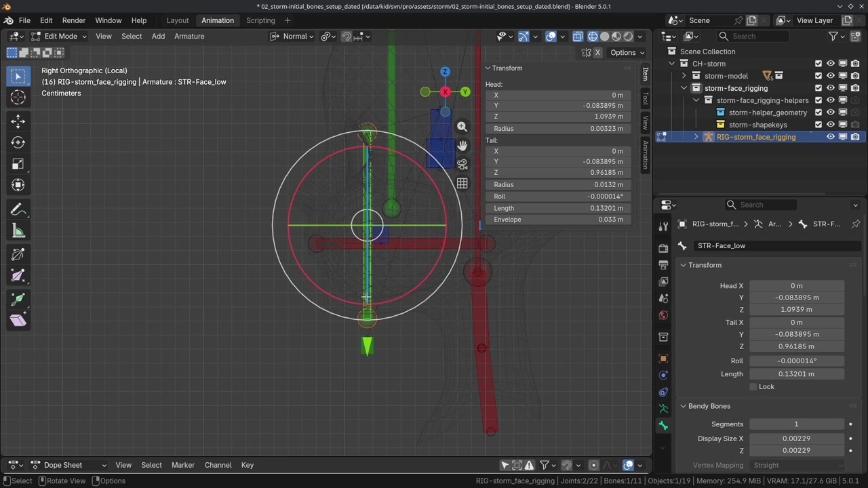Image resolution: width=868 pixels, height=488 pixels.
Task: Click the Dope Sheet Marker menu
Action: click(183, 465)
